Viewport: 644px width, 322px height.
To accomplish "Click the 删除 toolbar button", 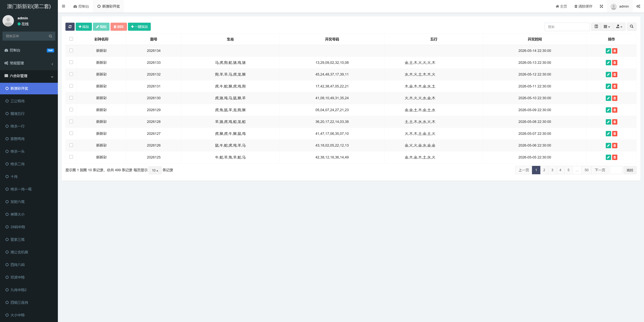I will tap(119, 27).
